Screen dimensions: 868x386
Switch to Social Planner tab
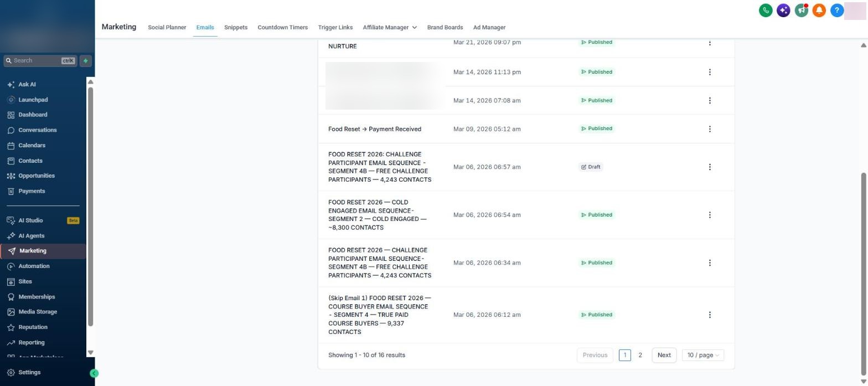click(x=167, y=27)
